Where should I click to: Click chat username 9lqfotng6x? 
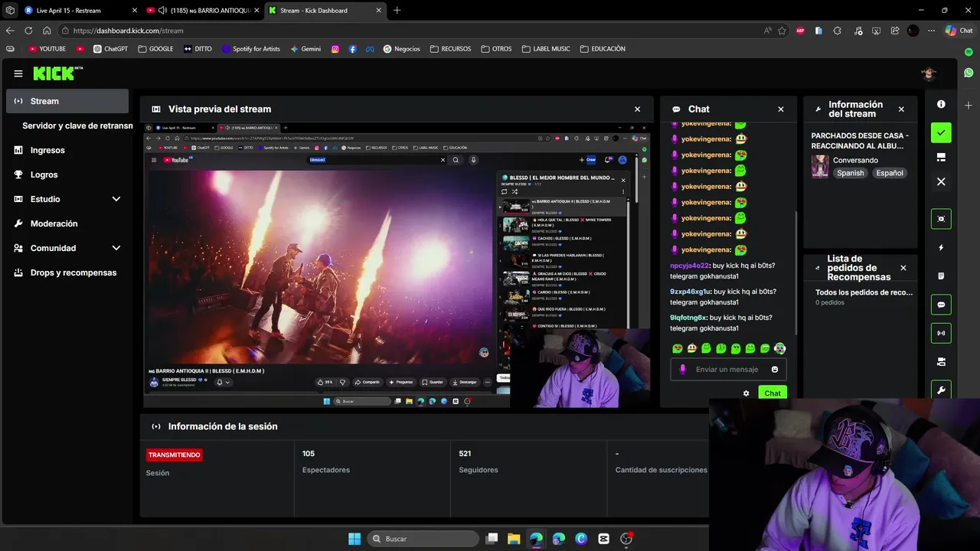point(688,318)
